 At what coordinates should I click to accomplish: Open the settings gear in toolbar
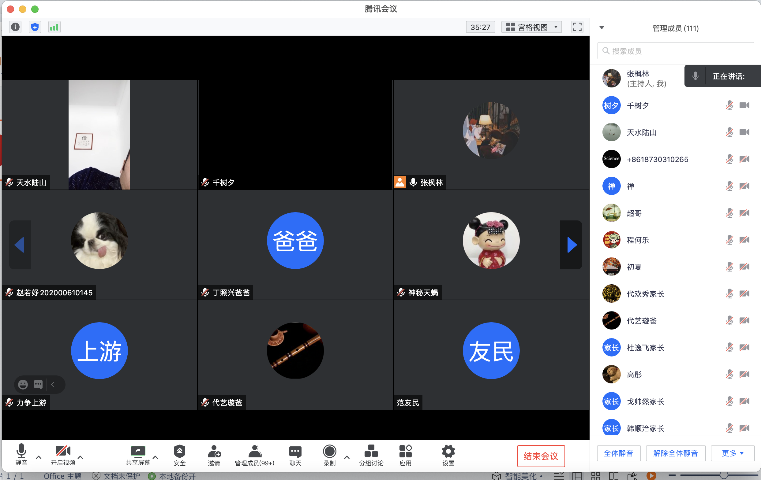[448, 452]
